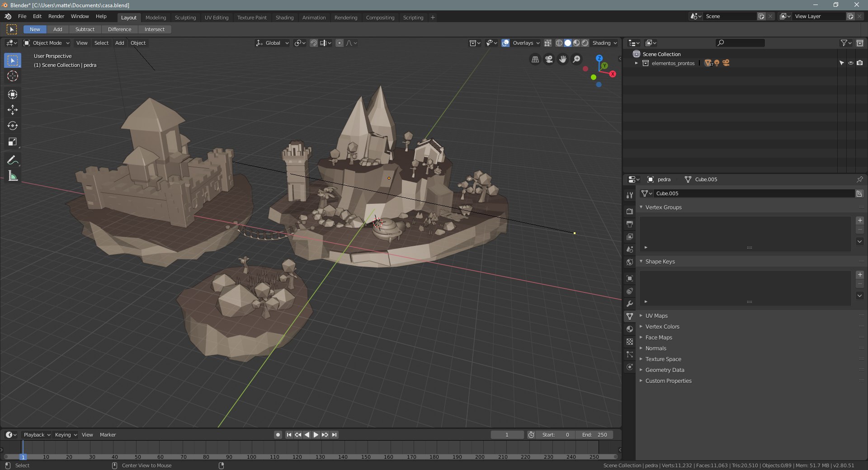This screenshot has height=470, width=868.
Task: Switch to wireframe shading mode
Action: pyautogui.click(x=559, y=43)
